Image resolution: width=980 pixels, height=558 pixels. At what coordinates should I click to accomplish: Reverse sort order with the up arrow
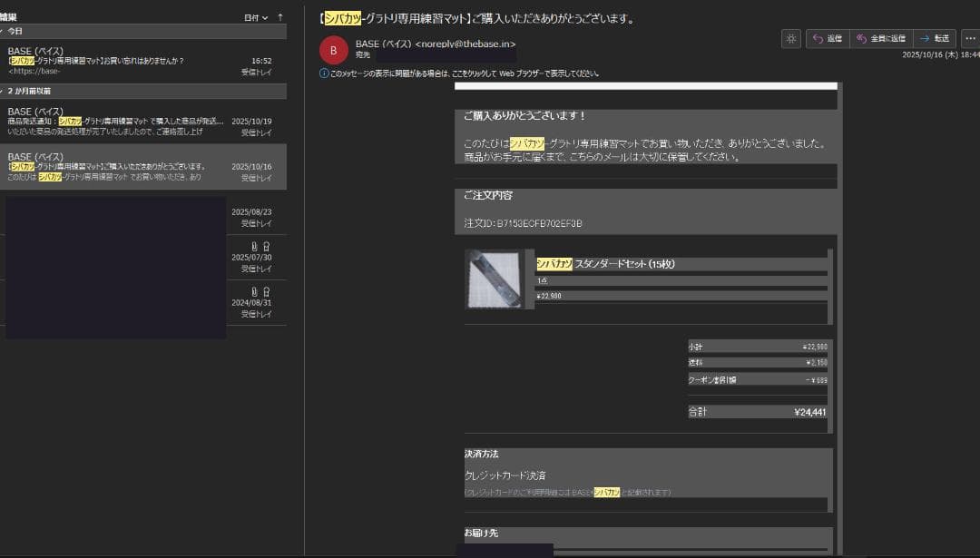(280, 17)
